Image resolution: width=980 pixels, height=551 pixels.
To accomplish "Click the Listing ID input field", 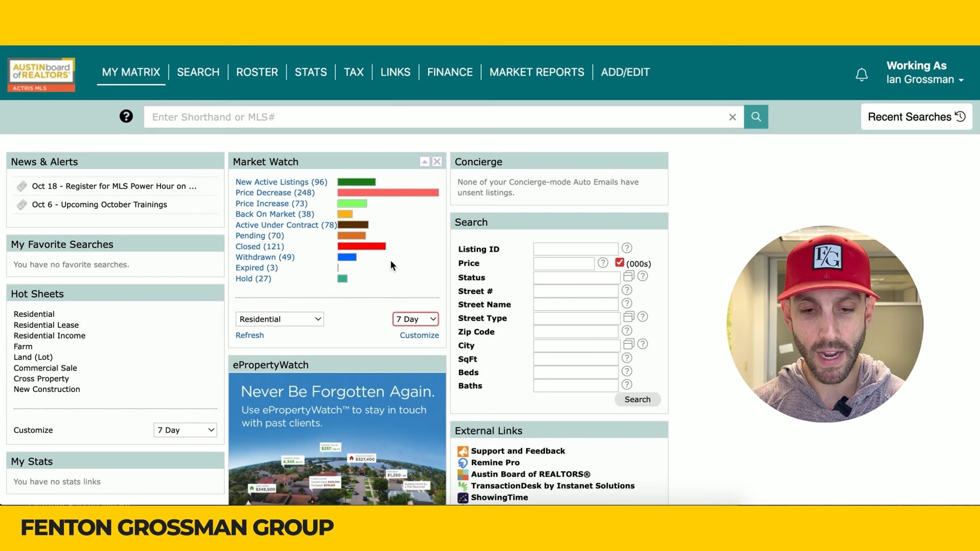I will click(576, 249).
